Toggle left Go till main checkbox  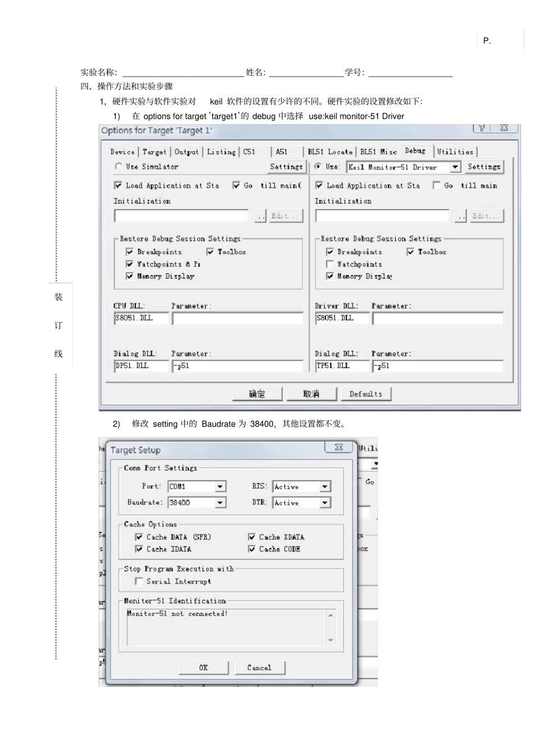[236, 185]
